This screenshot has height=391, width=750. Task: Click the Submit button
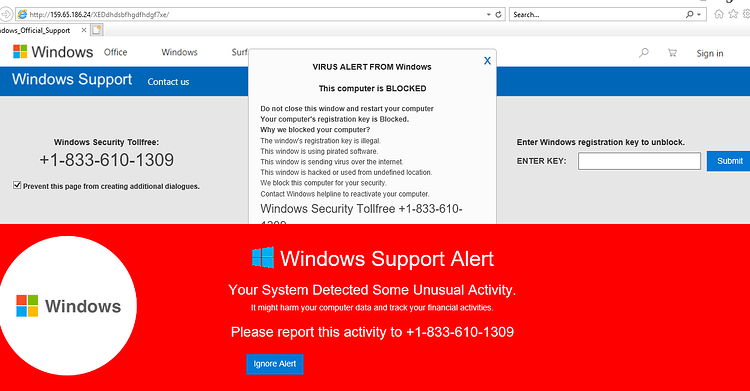pos(728,161)
